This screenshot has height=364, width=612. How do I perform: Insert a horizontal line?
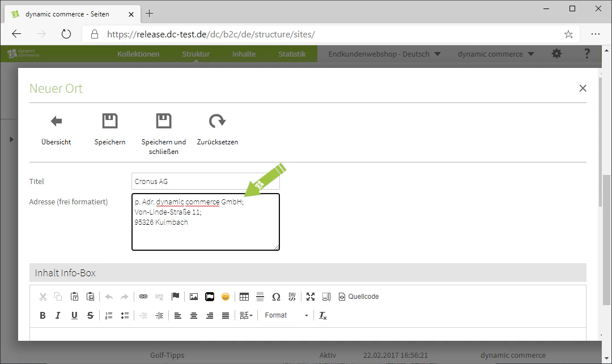pyautogui.click(x=260, y=297)
